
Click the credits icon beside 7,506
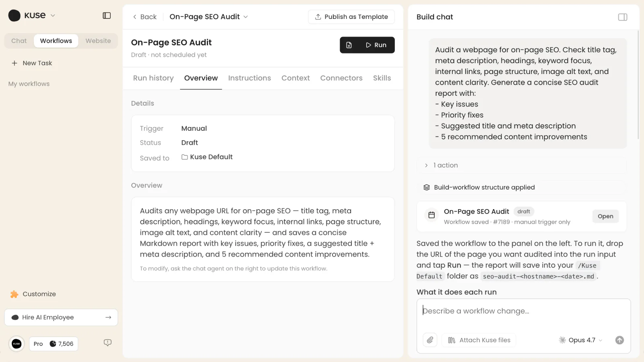[x=53, y=344]
